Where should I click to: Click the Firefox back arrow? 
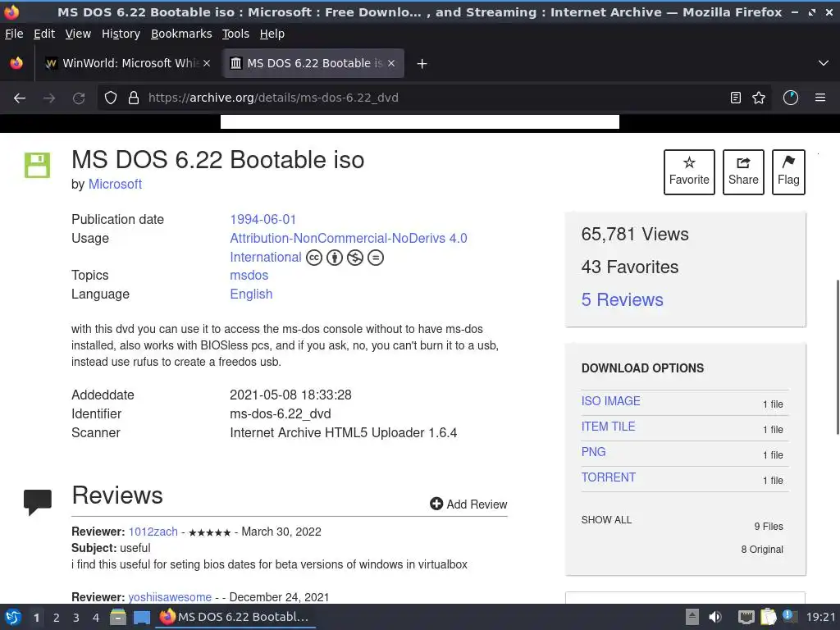[x=20, y=98]
